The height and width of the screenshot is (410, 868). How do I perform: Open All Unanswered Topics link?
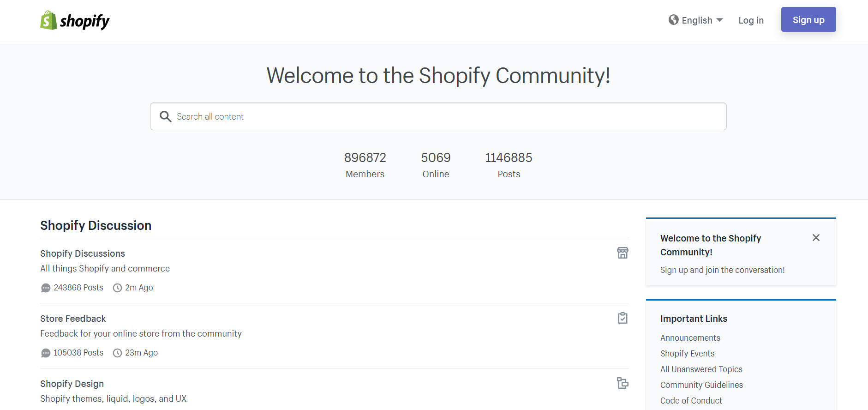click(701, 369)
